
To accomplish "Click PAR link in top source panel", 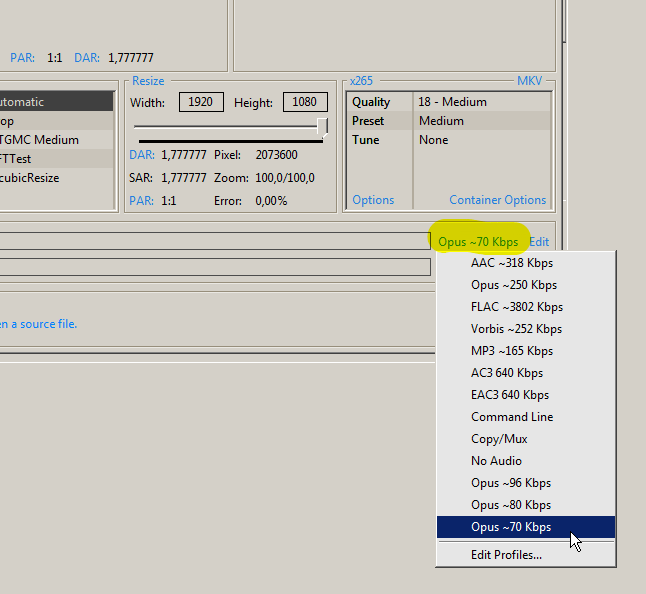I will click(x=22, y=58).
